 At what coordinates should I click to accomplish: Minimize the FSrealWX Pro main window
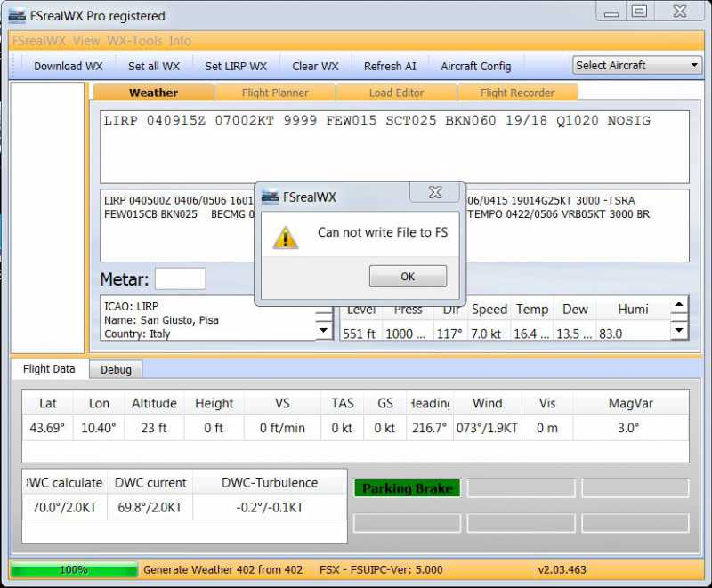[x=611, y=12]
